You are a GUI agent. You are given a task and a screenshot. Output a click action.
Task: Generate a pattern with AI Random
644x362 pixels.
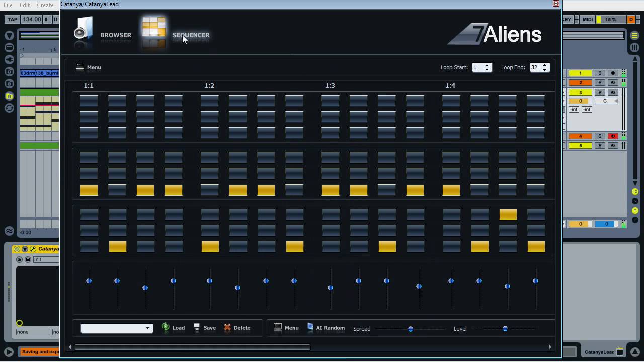tap(326, 328)
